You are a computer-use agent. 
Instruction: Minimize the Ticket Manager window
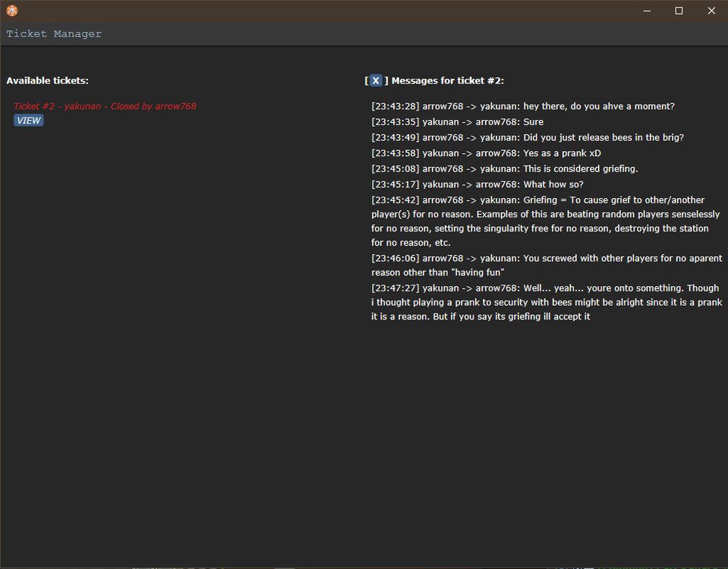pos(647,11)
